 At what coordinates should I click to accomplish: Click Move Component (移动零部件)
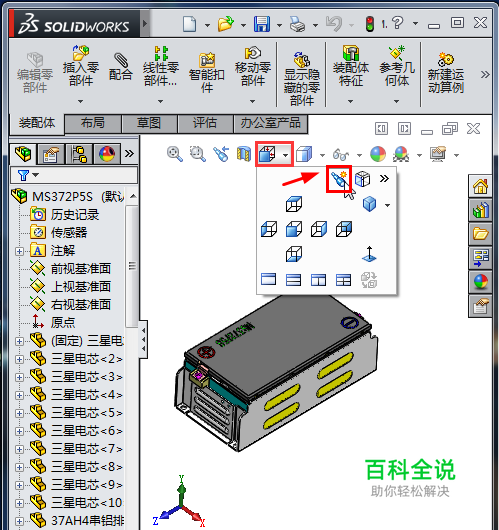pos(253,66)
